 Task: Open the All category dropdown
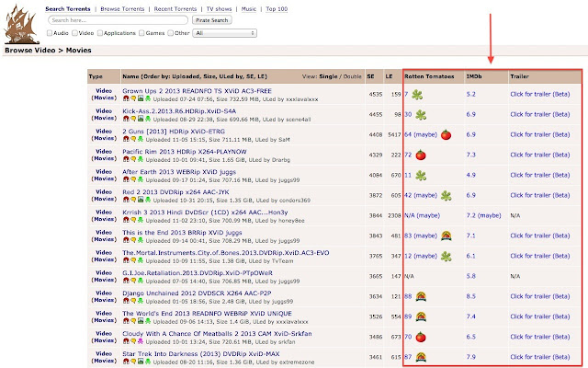click(x=224, y=33)
